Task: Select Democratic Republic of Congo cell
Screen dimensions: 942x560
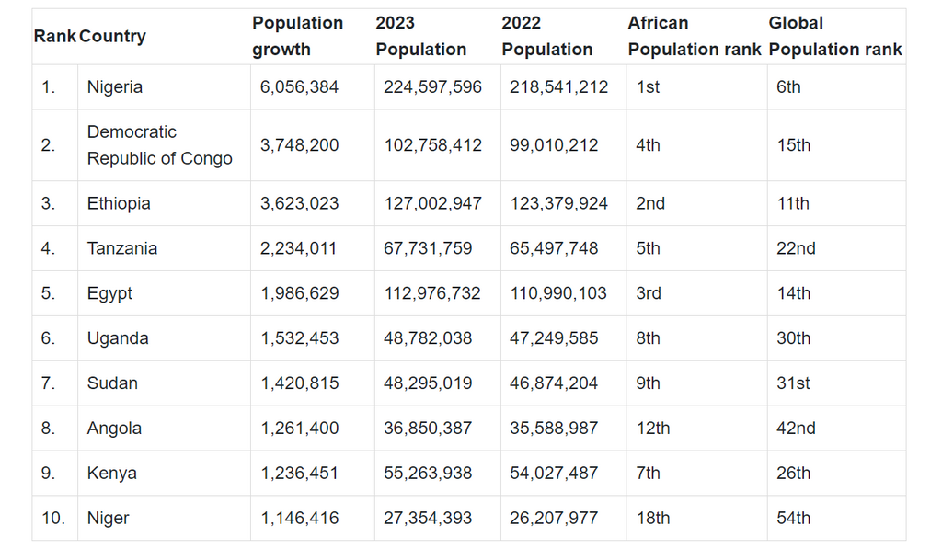Action: (159, 145)
